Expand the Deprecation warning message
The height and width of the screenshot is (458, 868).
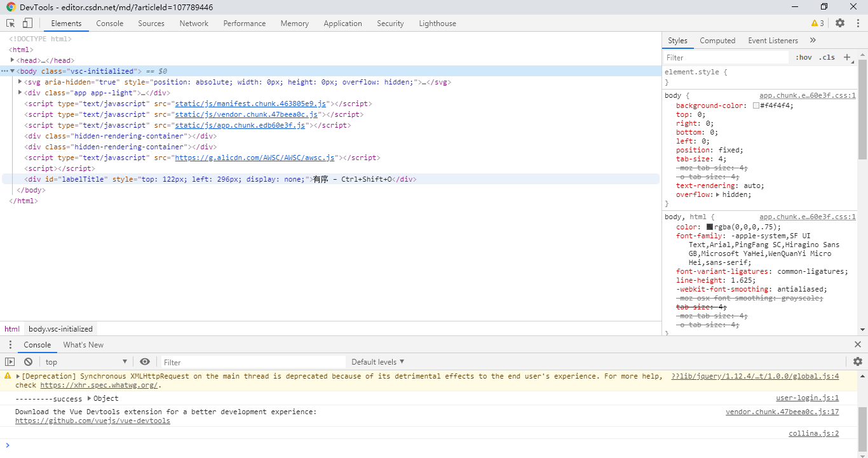pos(18,376)
